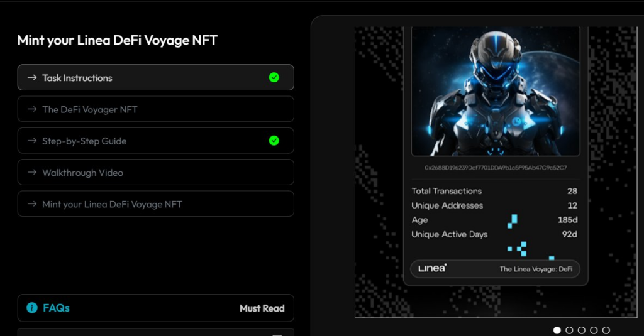The width and height of the screenshot is (644, 336).
Task: Open the FAQs panel
Action: click(156, 308)
